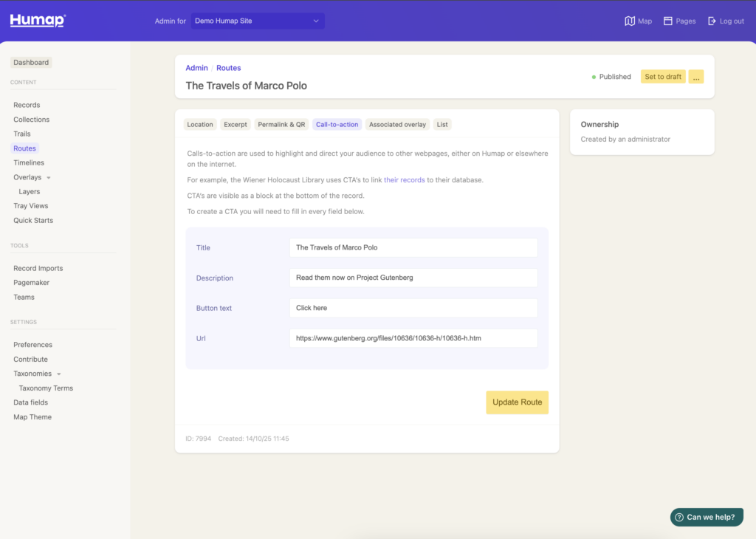Screen dimensions: 756x539
Task: Click the Humap logo
Action: tap(36, 20)
